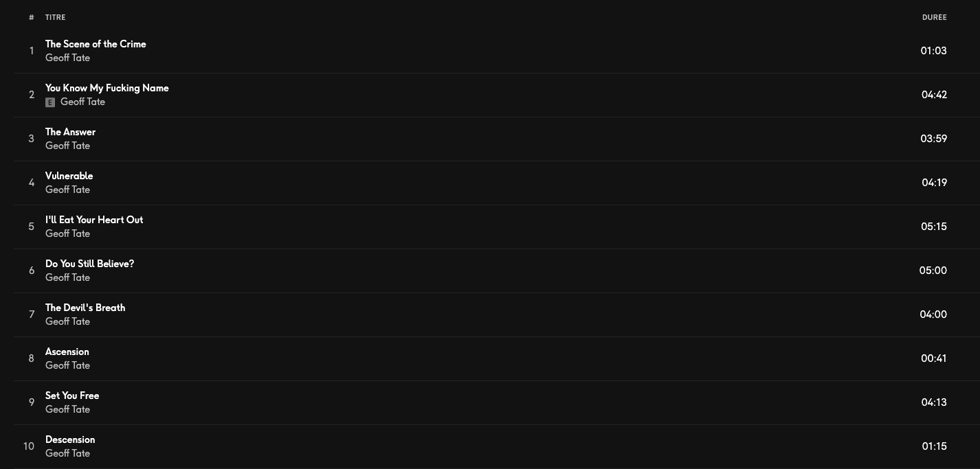Open artist Geoff Tate under The Answer

coord(67,146)
